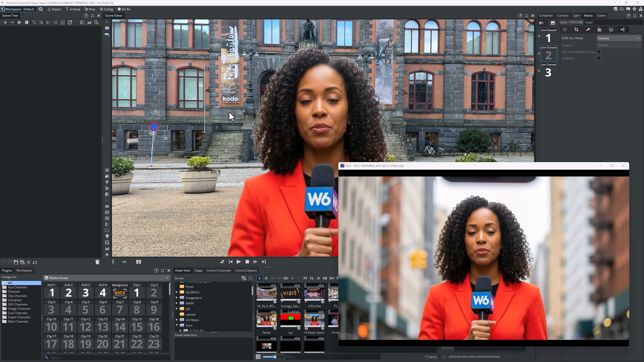The width and height of the screenshot is (644, 362).
Task: Click the Save As icon next to save
Action: [x=23, y=262]
